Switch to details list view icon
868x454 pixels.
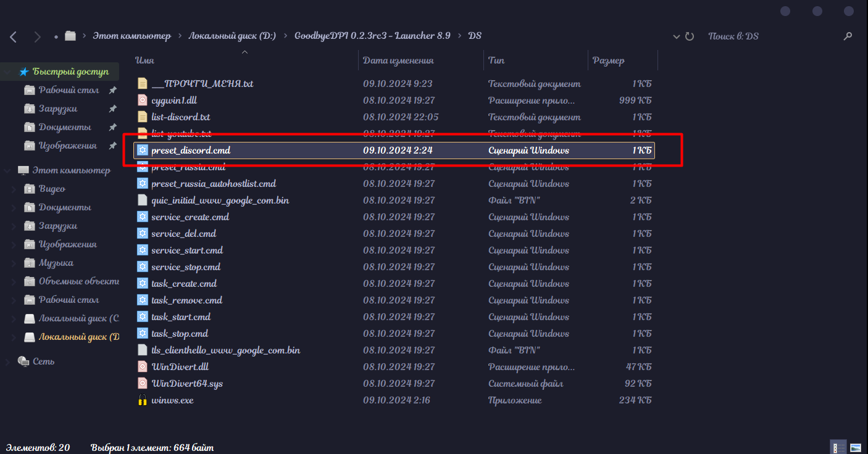[838, 447]
